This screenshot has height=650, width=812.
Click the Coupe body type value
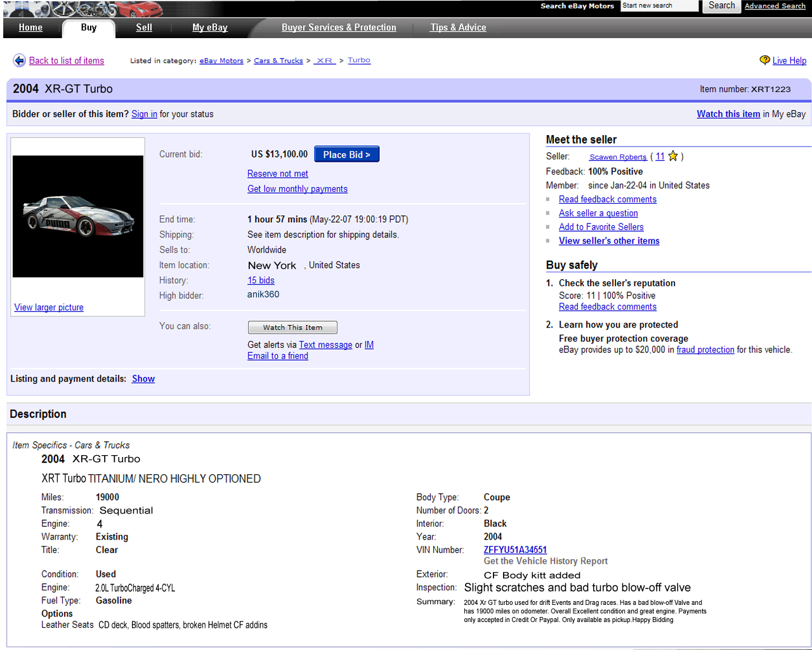click(497, 497)
